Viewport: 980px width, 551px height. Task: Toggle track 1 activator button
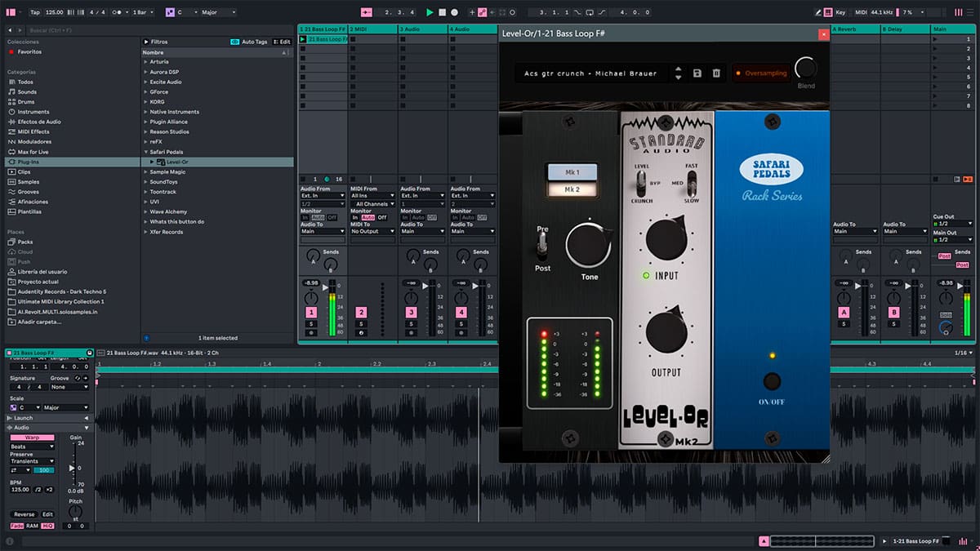pos(311,313)
